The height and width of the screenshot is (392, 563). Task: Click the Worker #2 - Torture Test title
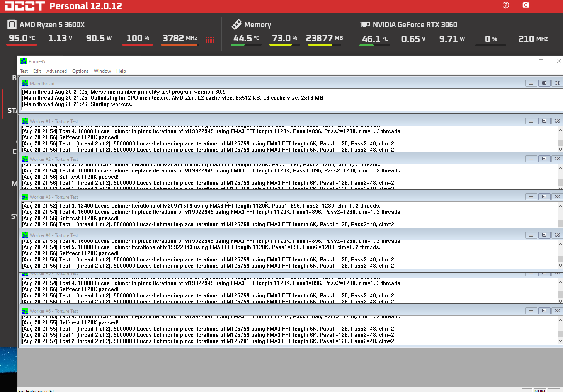coord(54,159)
